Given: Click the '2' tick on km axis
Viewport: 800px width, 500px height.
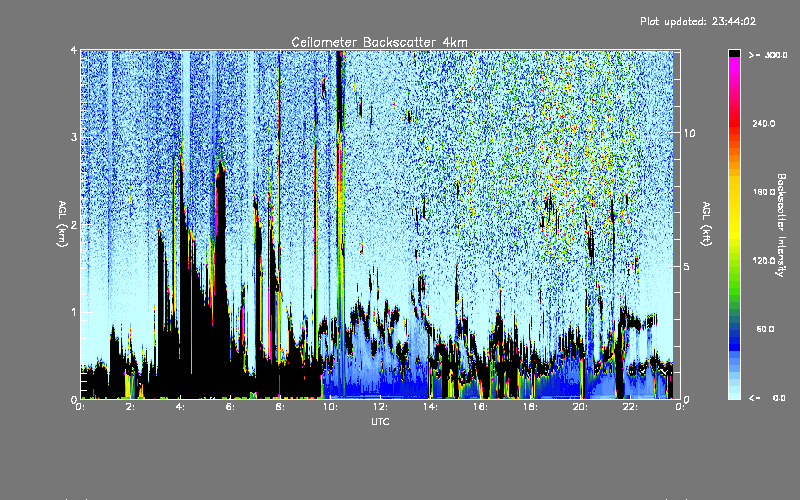Looking at the screenshot, I should [x=74, y=224].
